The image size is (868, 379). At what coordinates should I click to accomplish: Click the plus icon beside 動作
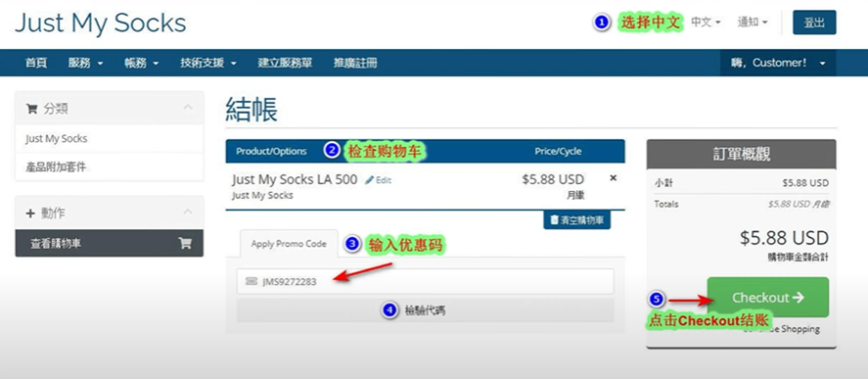(30, 213)
